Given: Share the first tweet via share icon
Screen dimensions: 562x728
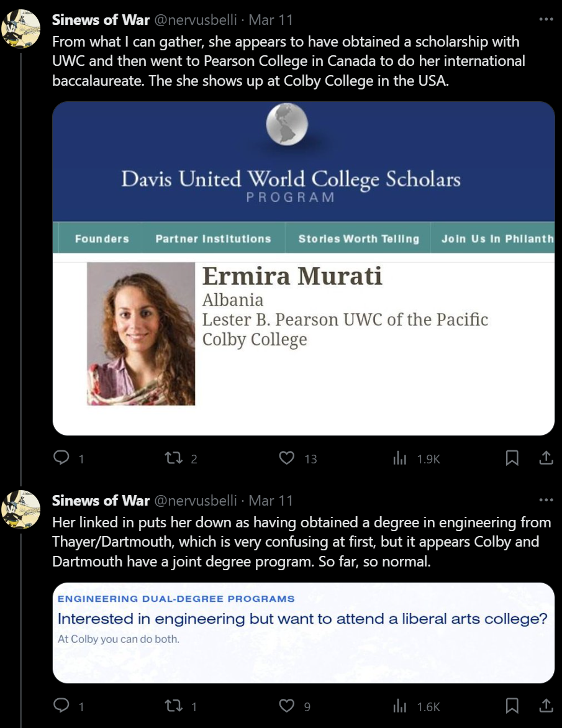Looking at the screenshot, I should (x=546, y=458).
